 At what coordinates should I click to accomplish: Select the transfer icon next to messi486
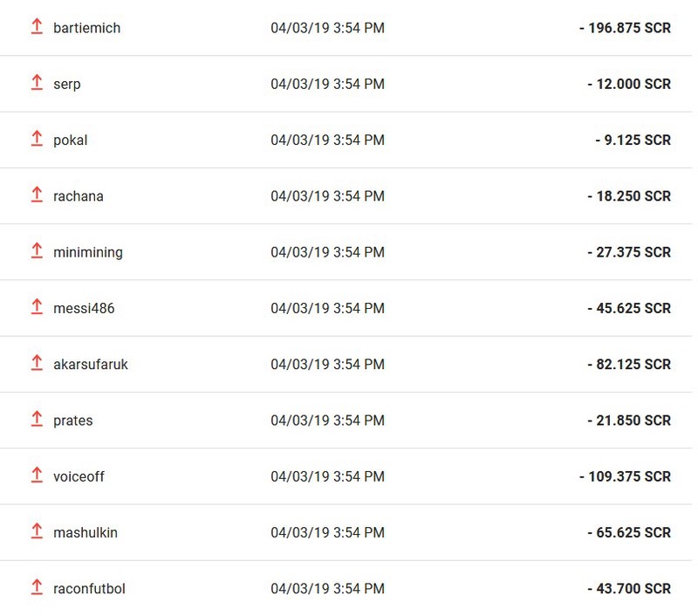[37, 306]
